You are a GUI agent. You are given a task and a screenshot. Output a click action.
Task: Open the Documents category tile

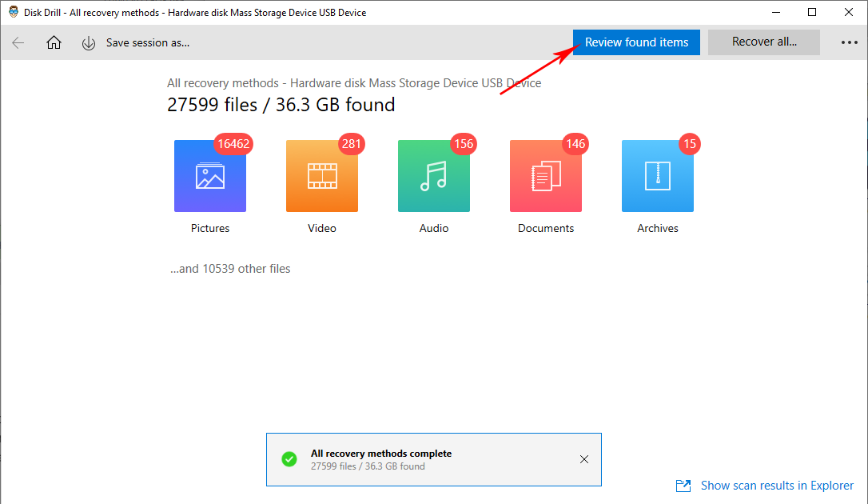546,176
